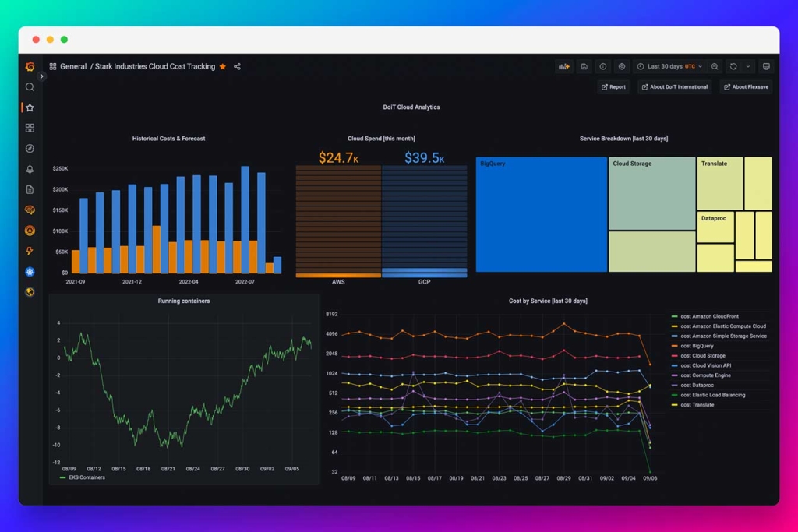Toggle cost BigQuery series in legend
Viewport: 798px width, 532px height.
click(697, 346)
